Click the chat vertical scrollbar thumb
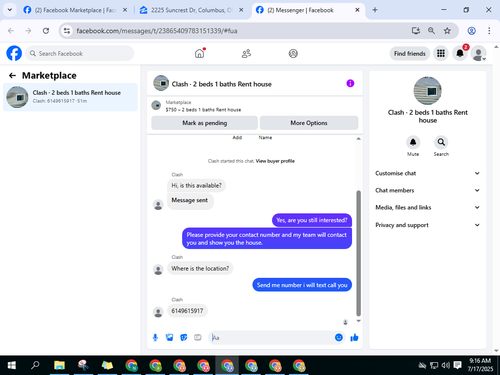Image resolution: width=500 pixels, height=375 pixels. pyautogui.click(x=359, y=253)
